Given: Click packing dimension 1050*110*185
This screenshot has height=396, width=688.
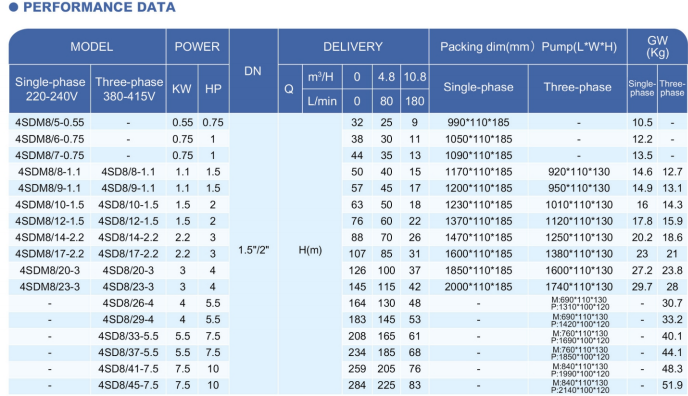Looking at the screenshot, I should coord(478,139).
